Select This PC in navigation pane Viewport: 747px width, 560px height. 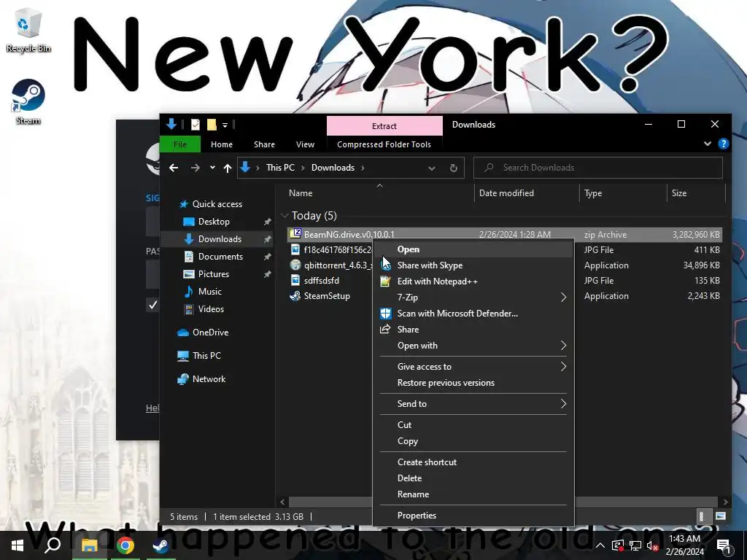tap(206, 356)
